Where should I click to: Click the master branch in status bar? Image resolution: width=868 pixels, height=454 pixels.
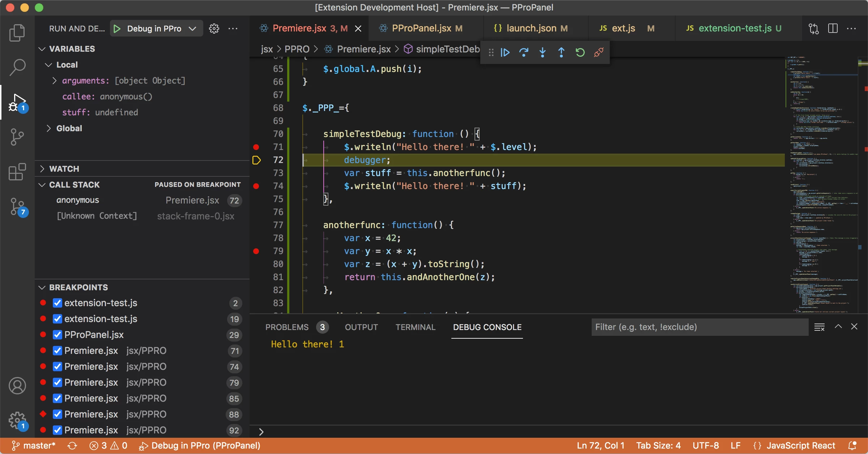[x=34, y=445]
